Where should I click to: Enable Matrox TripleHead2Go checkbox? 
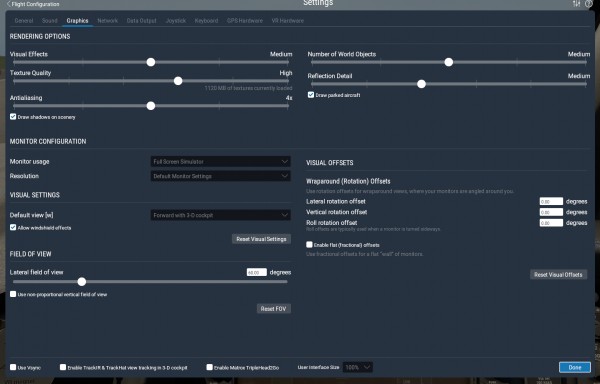(x=209, y=367)
